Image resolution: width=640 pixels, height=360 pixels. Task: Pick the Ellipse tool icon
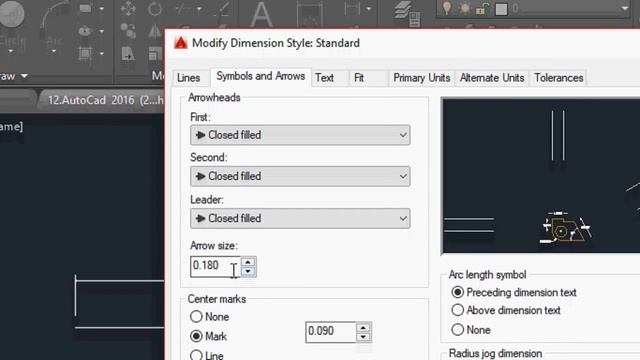point(85,31)
